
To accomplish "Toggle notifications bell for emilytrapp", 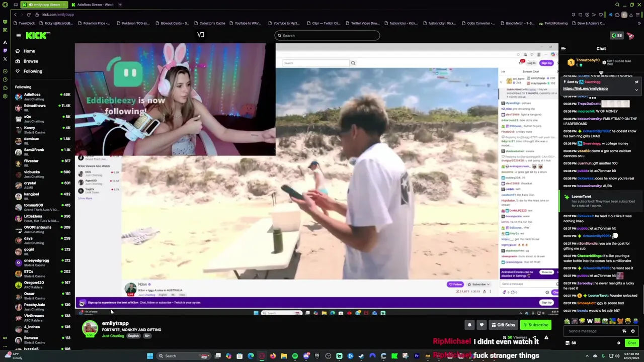I will (469, 325).
